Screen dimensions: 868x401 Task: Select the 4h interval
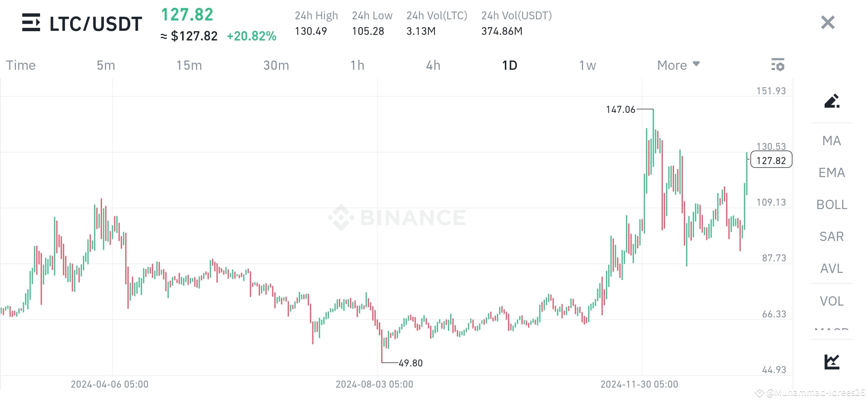[433, 65]
